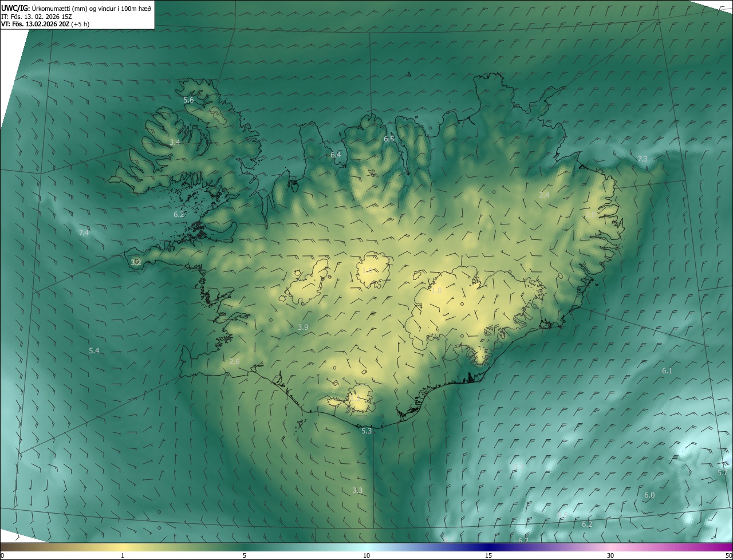Click the colour scale tick labelled 30
The image size is (733, 560).
pos(610,555)
